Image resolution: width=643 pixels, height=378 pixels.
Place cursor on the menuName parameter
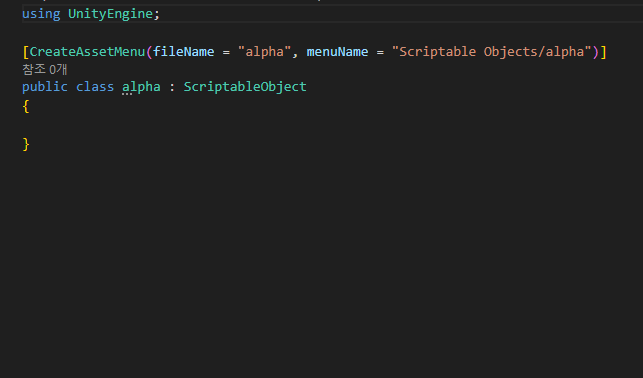337,52
